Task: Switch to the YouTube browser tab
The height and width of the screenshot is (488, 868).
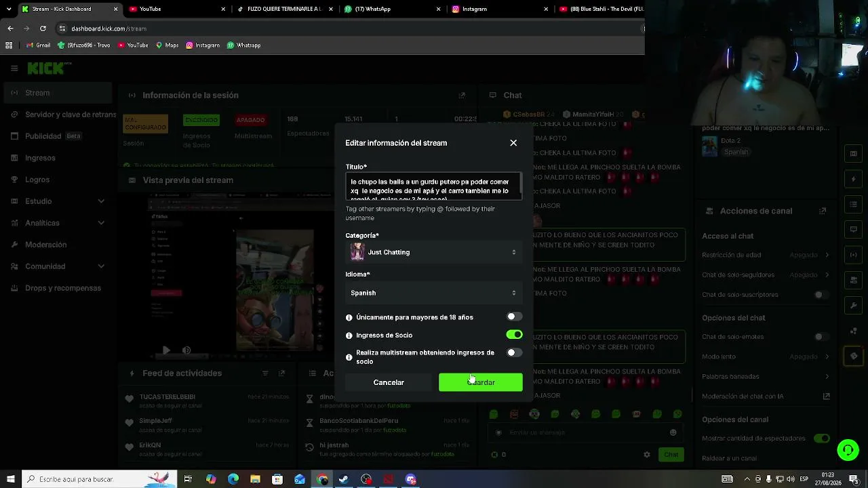Action: (176, 9)
